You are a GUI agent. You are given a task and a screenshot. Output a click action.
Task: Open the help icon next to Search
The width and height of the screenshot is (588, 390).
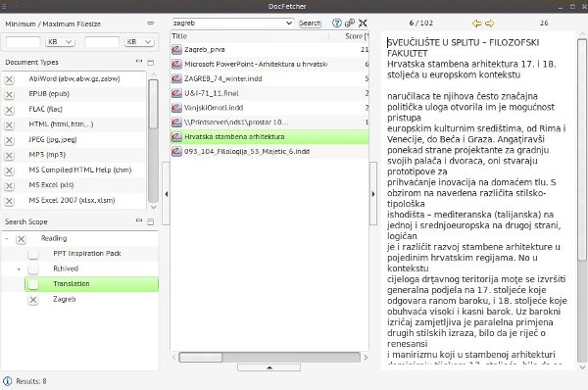click(x=337, y=24)
